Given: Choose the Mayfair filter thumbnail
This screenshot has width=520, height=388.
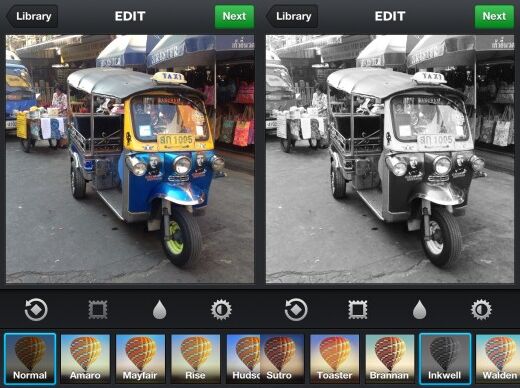Looking at the screenshot, I should tap(140, 358).
